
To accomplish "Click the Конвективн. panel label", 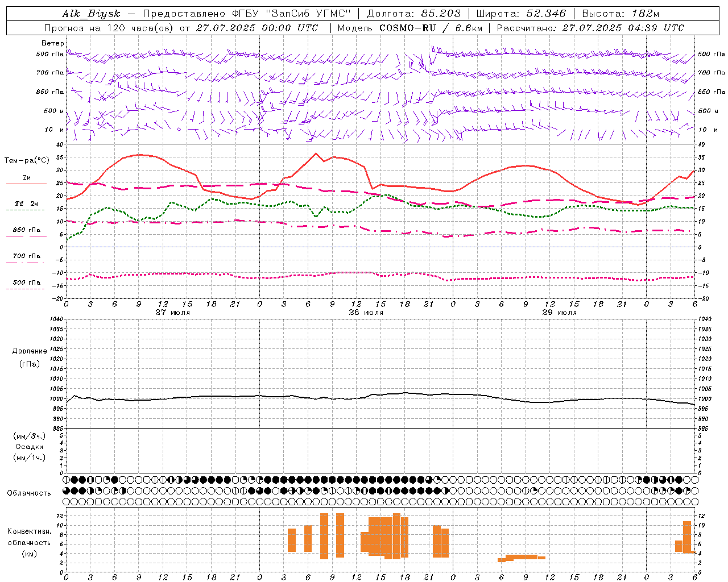I will point(30,531).
